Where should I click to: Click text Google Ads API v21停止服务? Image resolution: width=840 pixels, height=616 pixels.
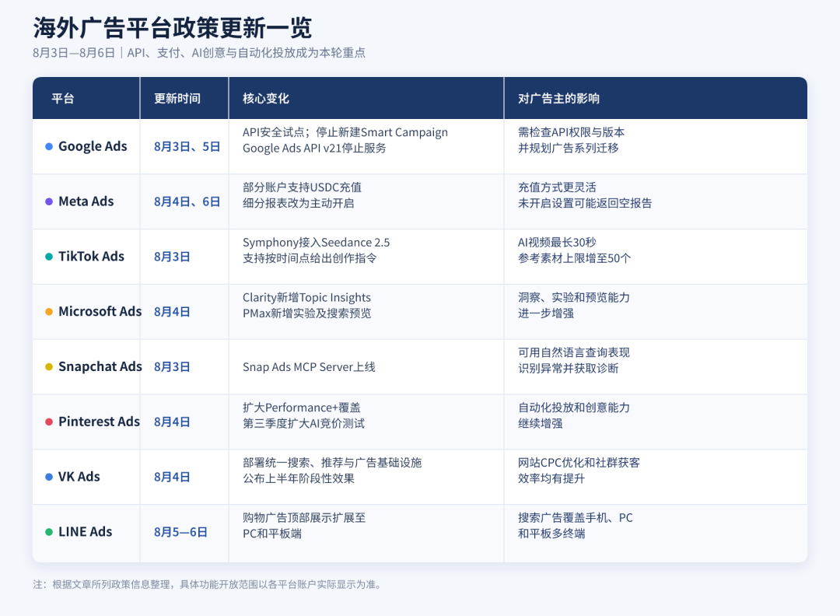point(314,149)
